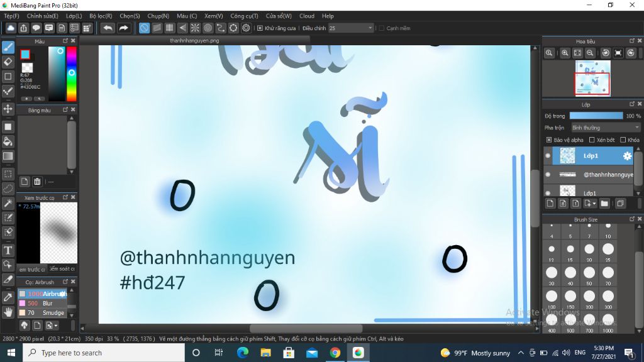The image size is (644, 362).
Task: Toggle Khử răng cưa checkbox
Action: [260, 28]
